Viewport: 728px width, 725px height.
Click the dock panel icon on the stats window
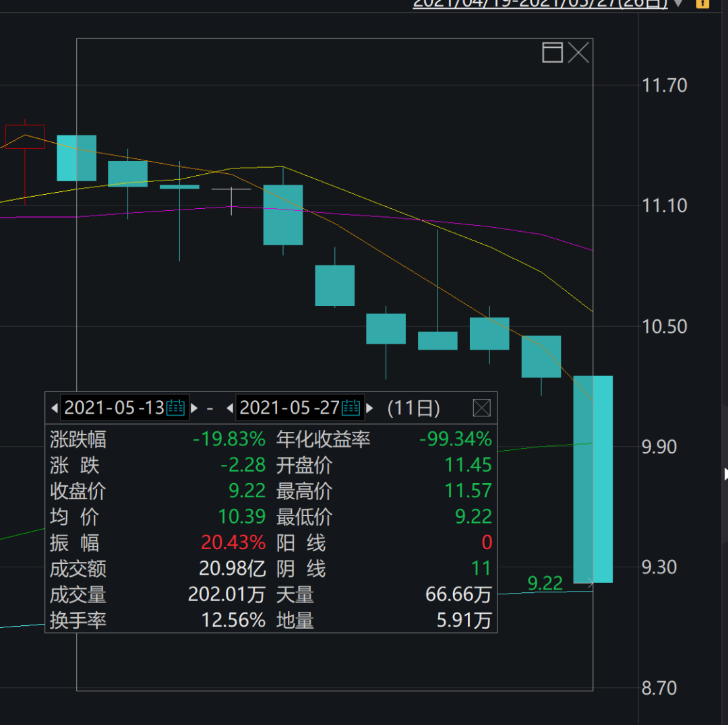pyautogui.click(x=551, y=53)
